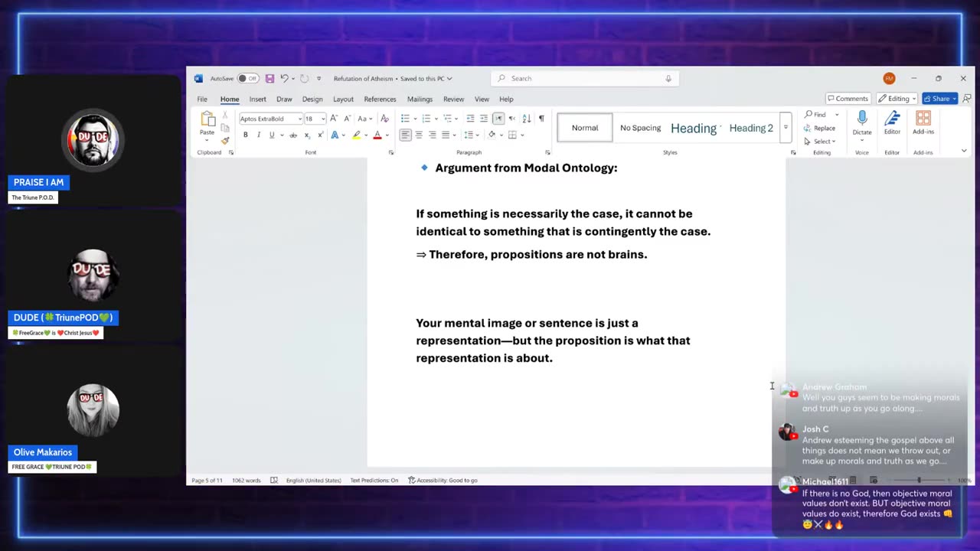Click the Italic formatting icon
Screen dimensions: 980x551
pos(258,135)
